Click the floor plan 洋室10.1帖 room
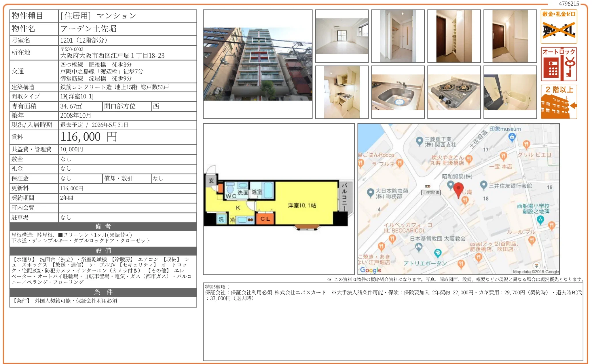Viewport: 592px width, 364px height. (302, 205)
